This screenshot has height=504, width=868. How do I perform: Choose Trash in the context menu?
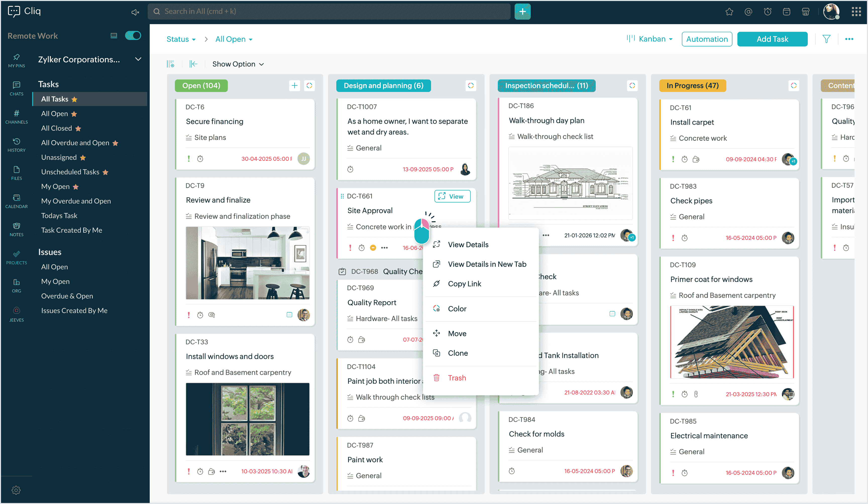pos(457,378)
